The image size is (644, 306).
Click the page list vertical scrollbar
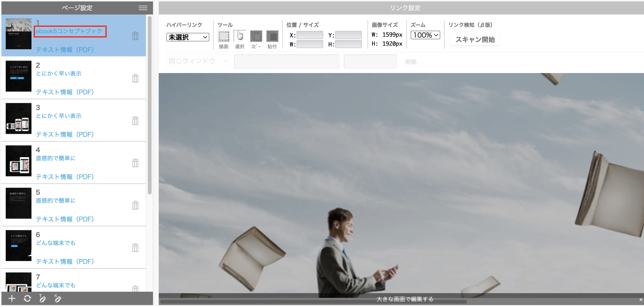coord(150,105)
